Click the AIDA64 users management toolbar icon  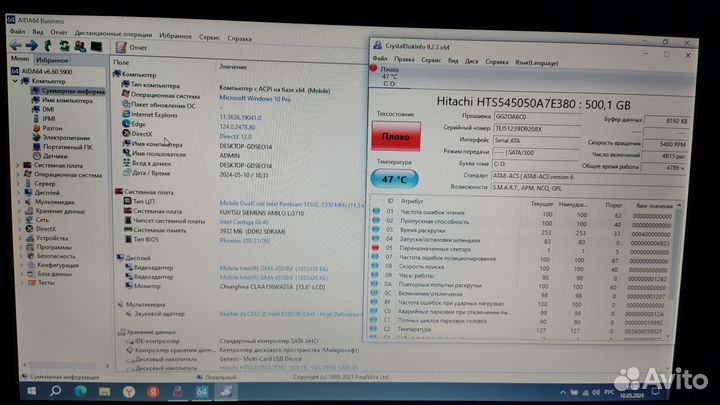tap(80, 46)
